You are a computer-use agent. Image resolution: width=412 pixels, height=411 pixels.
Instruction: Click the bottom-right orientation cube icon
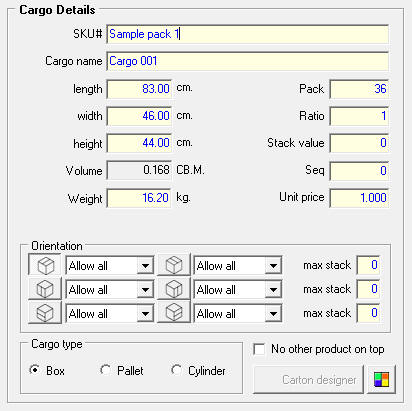(x=174, y=313)
